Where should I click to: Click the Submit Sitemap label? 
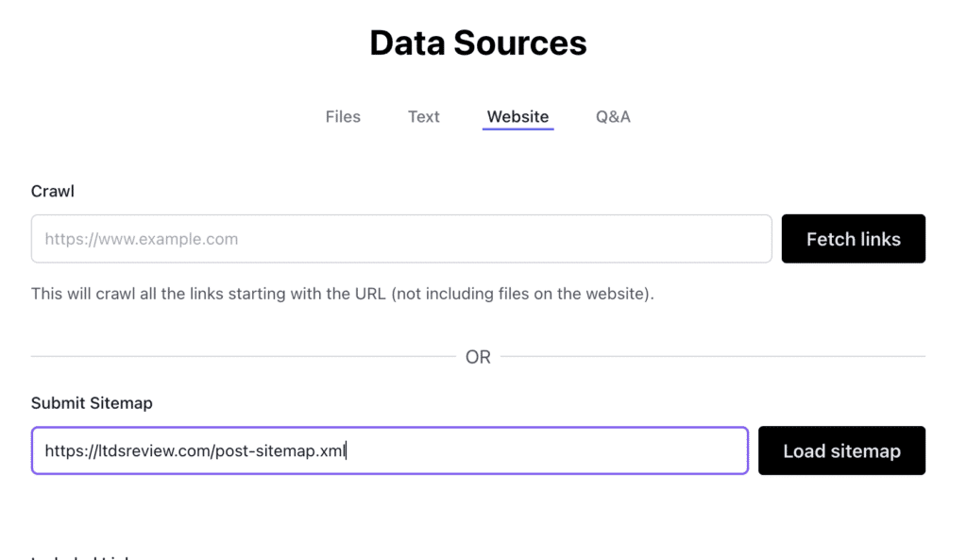tap(92, 402)
